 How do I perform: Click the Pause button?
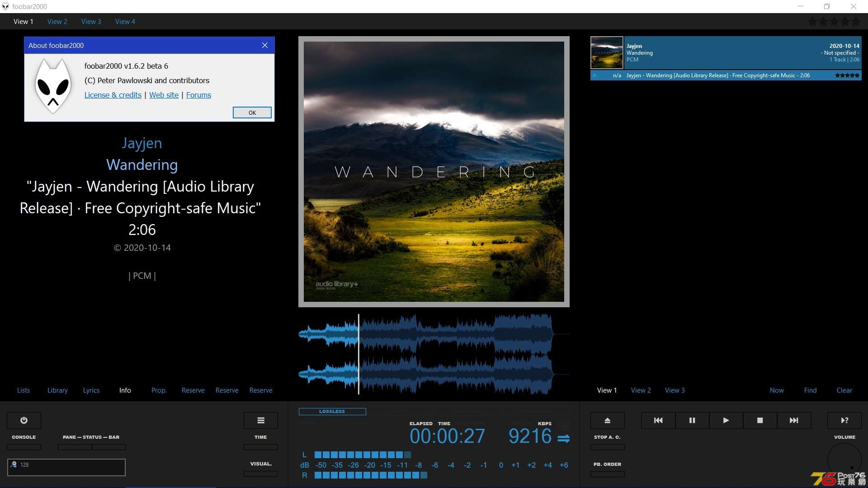(692, 420)
